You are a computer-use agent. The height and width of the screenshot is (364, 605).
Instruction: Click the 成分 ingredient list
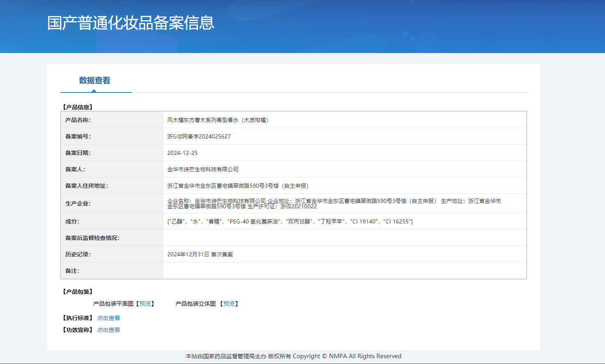290,221
